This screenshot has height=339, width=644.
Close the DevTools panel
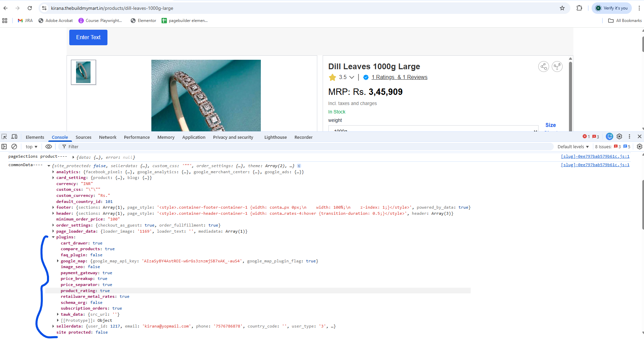[639, 136]
